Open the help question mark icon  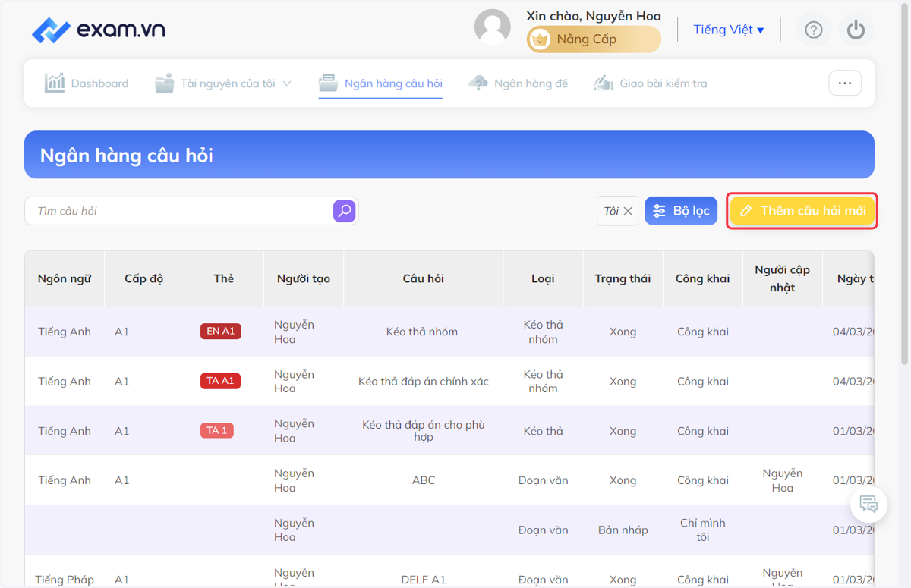[x=814, y=30]
